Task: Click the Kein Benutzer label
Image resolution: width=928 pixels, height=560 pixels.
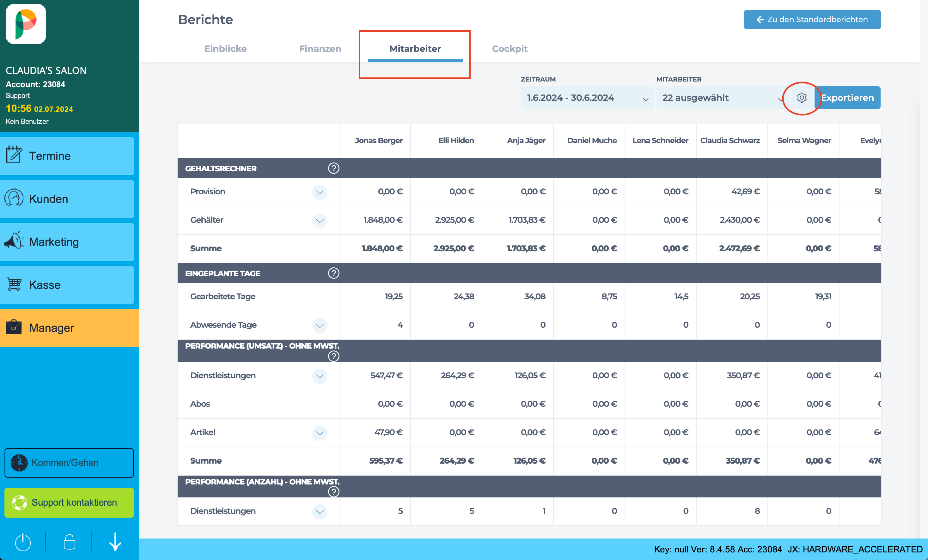Action: point(27,121)
